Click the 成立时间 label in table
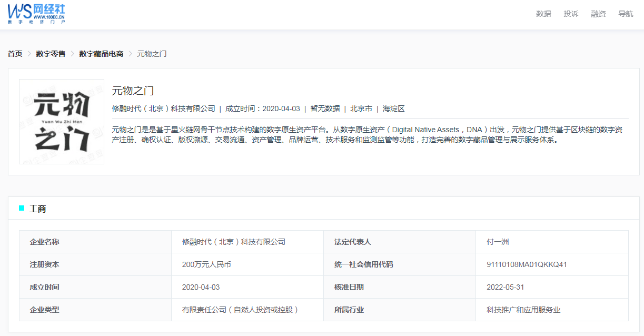The width and height of the screenshot is (644, 336). coord(45,287)
